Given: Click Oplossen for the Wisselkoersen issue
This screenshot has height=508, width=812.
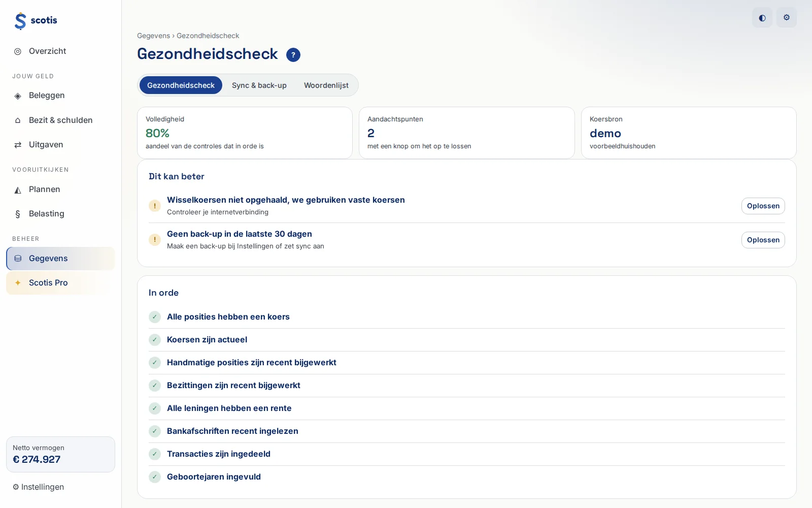Looking at the screenshot, I should pyautogui.click(x=763, y=206).
